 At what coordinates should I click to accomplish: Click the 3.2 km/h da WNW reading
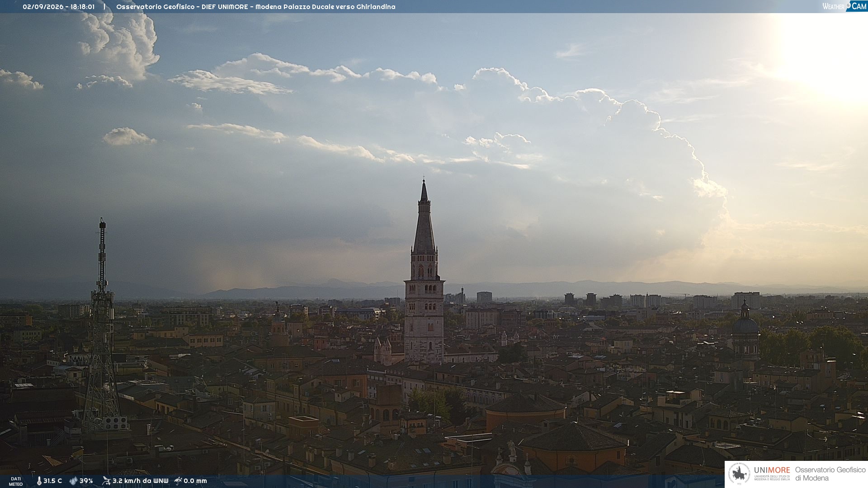tap(140, 481)
